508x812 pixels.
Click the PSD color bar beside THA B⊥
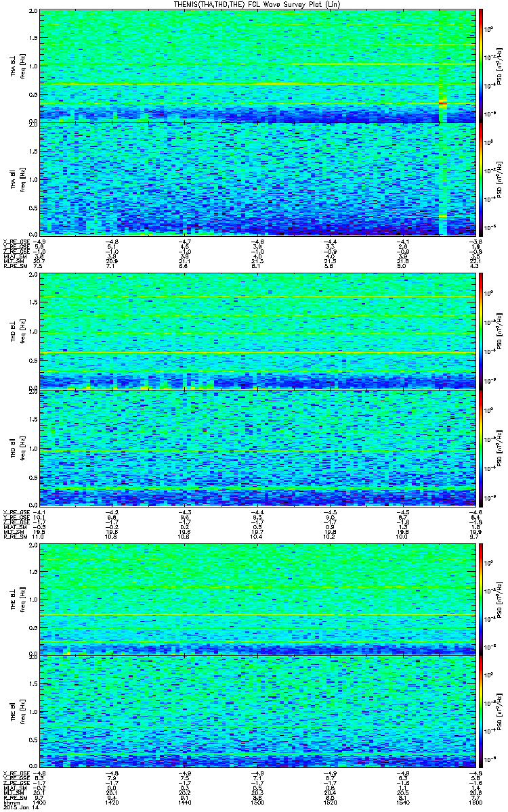tap(481, 66)
